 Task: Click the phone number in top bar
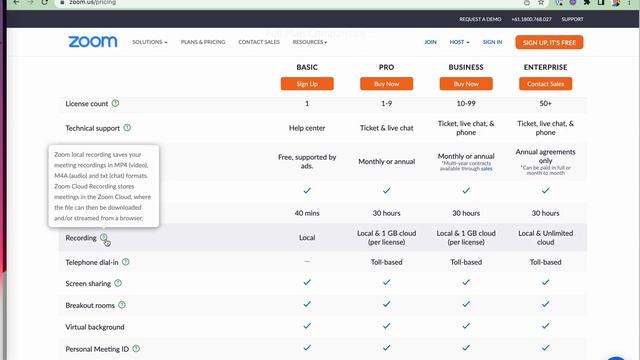[x=531, y=19]
